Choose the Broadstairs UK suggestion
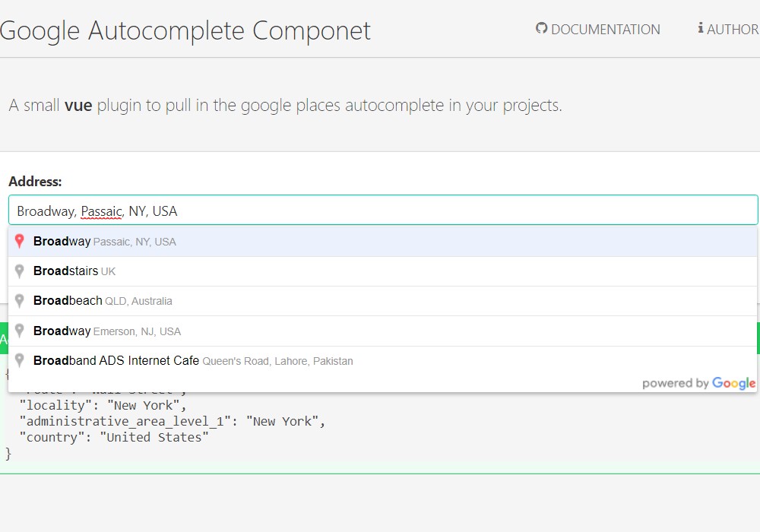The height and width of the screenshot is (532, 760). (x=383, y=271)
